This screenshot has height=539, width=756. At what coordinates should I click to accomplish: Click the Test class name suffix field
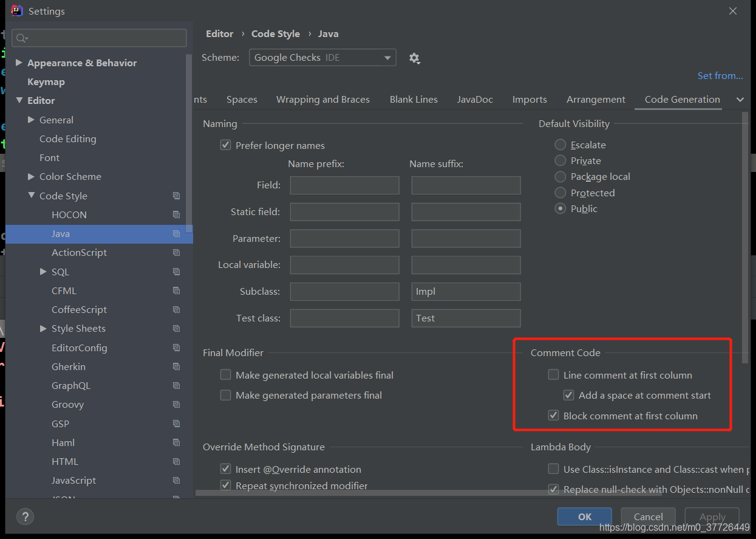(466, 318)
